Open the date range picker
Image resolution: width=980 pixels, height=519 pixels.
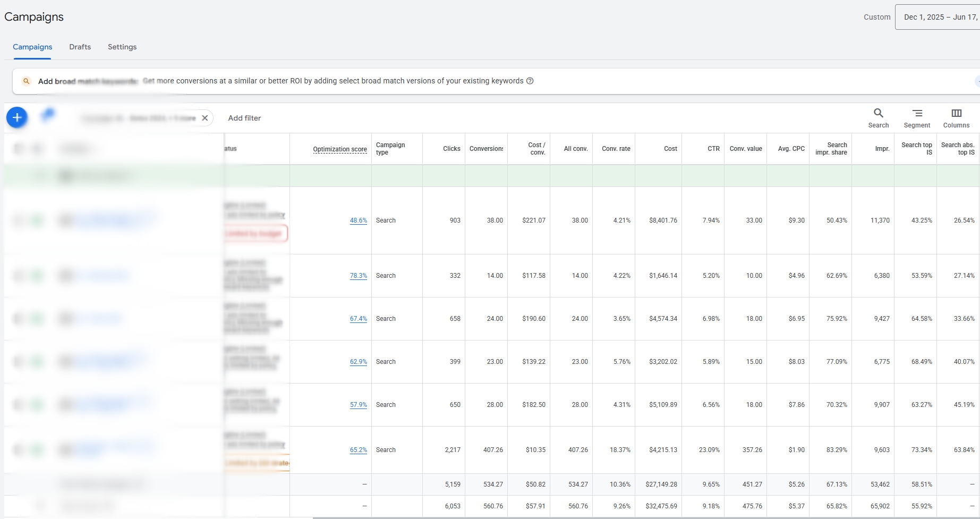[938, 17]
